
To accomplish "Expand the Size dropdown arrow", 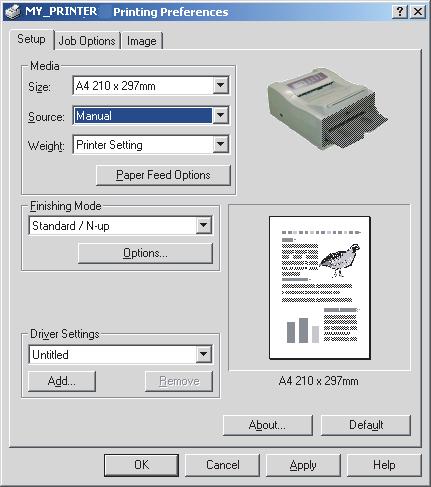I will (220, 85).
